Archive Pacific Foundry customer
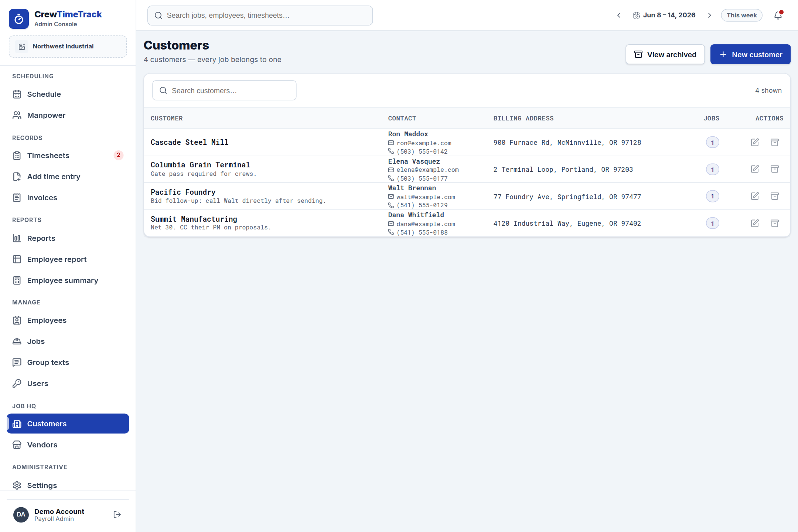 [x=775, y=196]
